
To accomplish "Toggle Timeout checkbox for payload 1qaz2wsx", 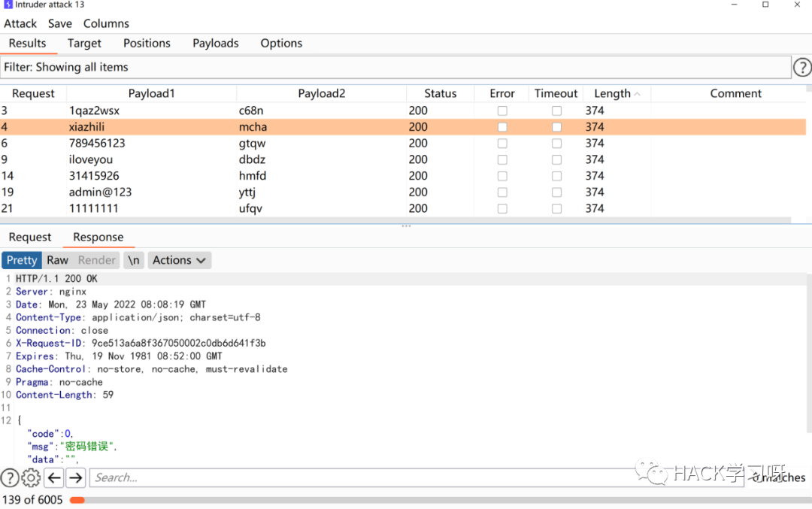I will click(556, 111).
